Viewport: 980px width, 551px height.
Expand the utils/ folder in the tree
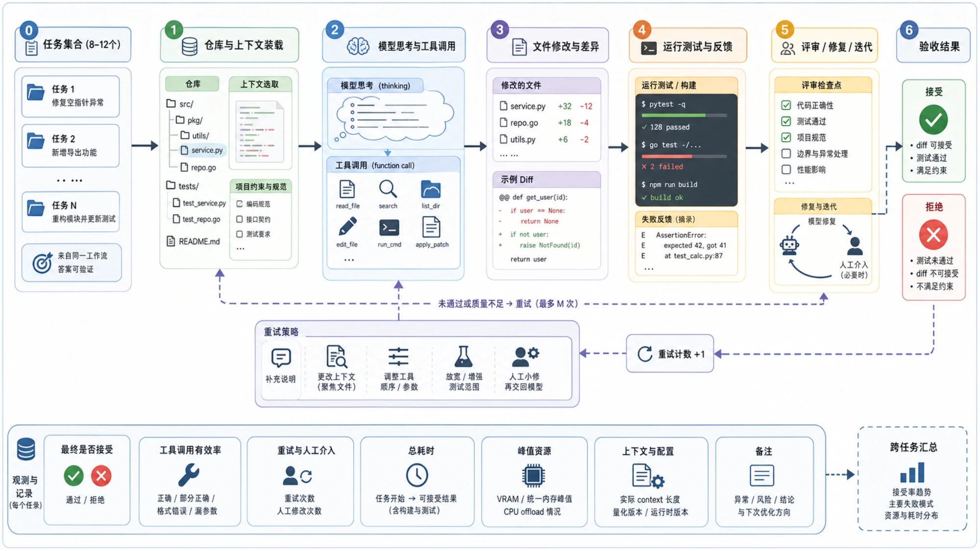195,136
